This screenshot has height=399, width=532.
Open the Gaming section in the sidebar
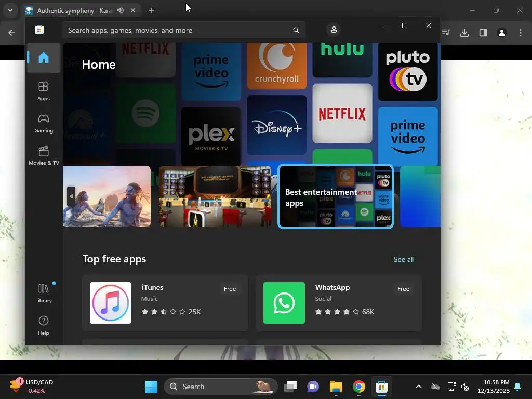pyautogui.click(x=44, y=124)
